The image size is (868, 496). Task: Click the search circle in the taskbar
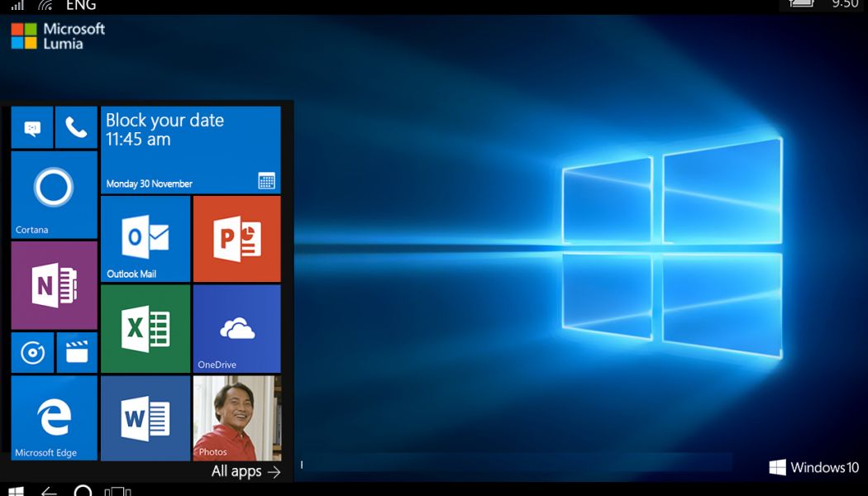pos(83,491)
